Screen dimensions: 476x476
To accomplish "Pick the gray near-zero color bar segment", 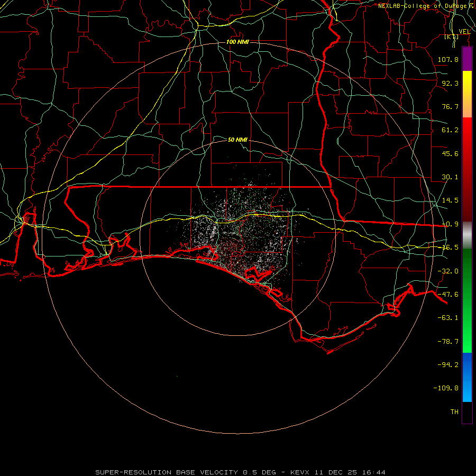I will [x=467, y=235].
